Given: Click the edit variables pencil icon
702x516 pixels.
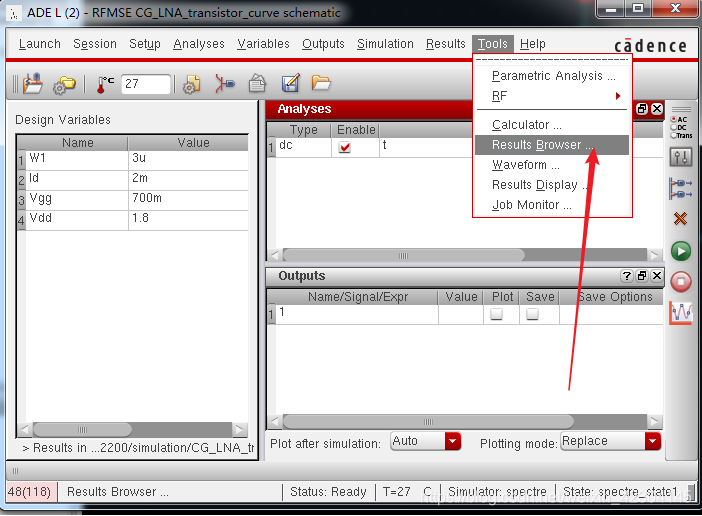Looking at the screenshot, I should point(290,84).
